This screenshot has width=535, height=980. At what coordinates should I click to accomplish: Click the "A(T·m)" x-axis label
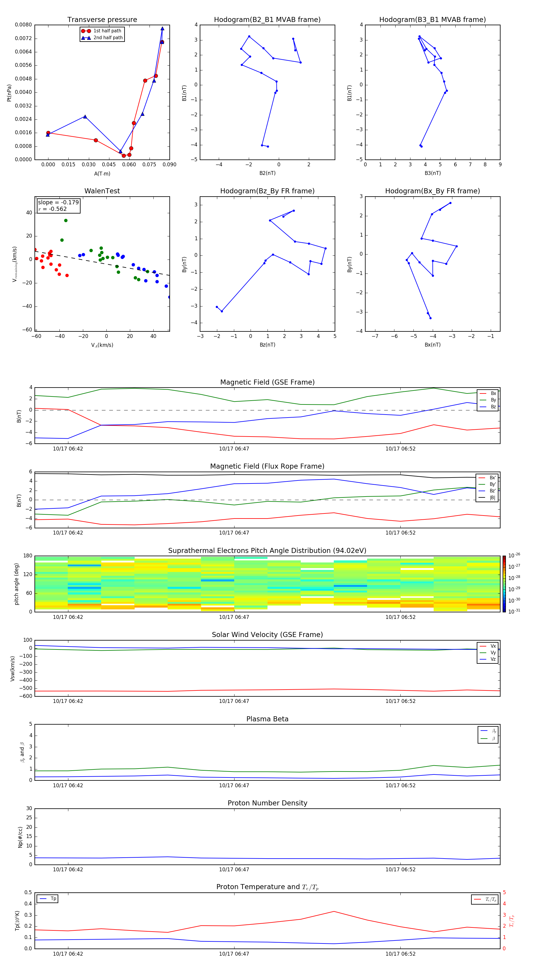(102, 173)
